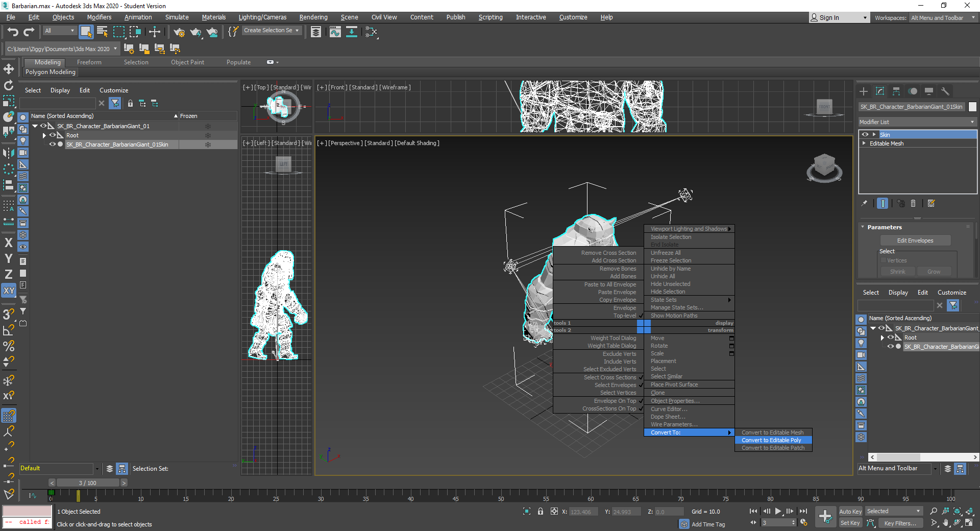Screen dimensions: 980x531
Task: Collapse SK_BR_Character_BarbarianGiant_01 tree node
Action: [35, 126]
